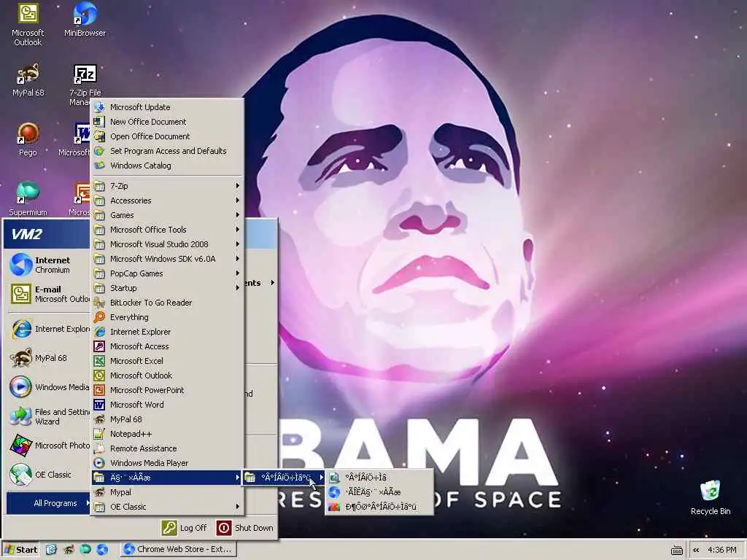Open E-mail Microsoft Outlook in start menu
Viewport: 747px width, 560px height.
coord(49,294)
